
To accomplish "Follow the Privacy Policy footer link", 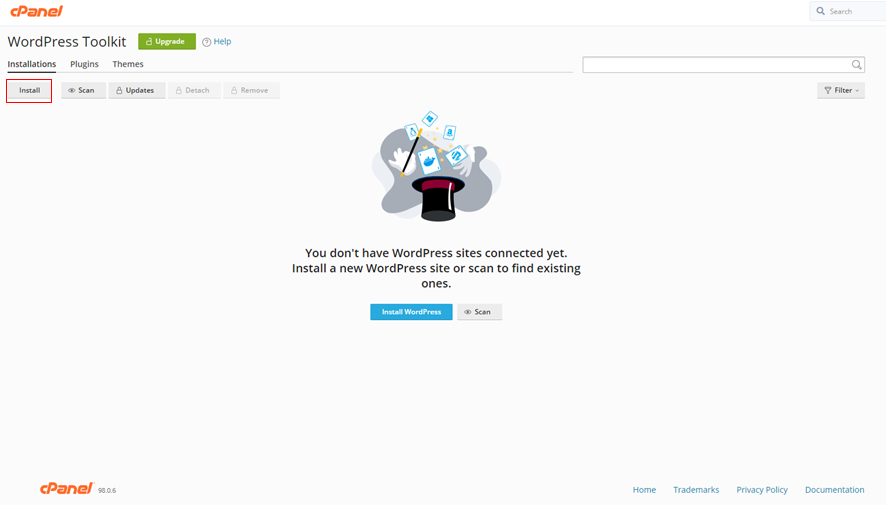I will pyautogui.click(x=762, y=490).
